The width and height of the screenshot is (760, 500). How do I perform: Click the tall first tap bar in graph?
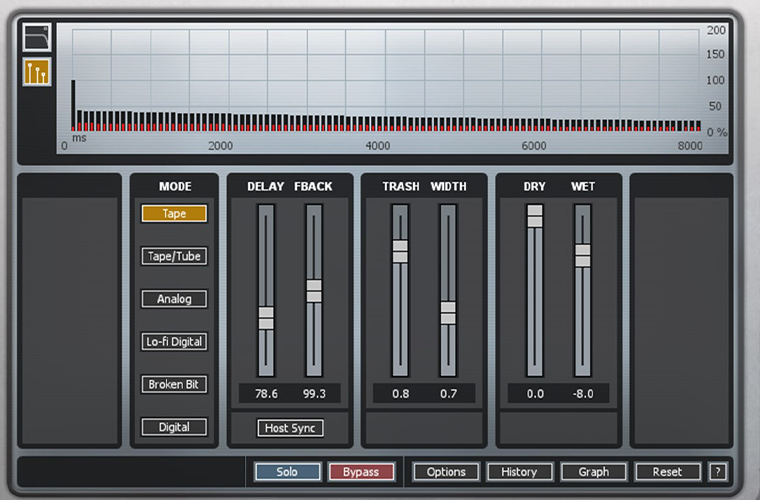tap(73, 105)
